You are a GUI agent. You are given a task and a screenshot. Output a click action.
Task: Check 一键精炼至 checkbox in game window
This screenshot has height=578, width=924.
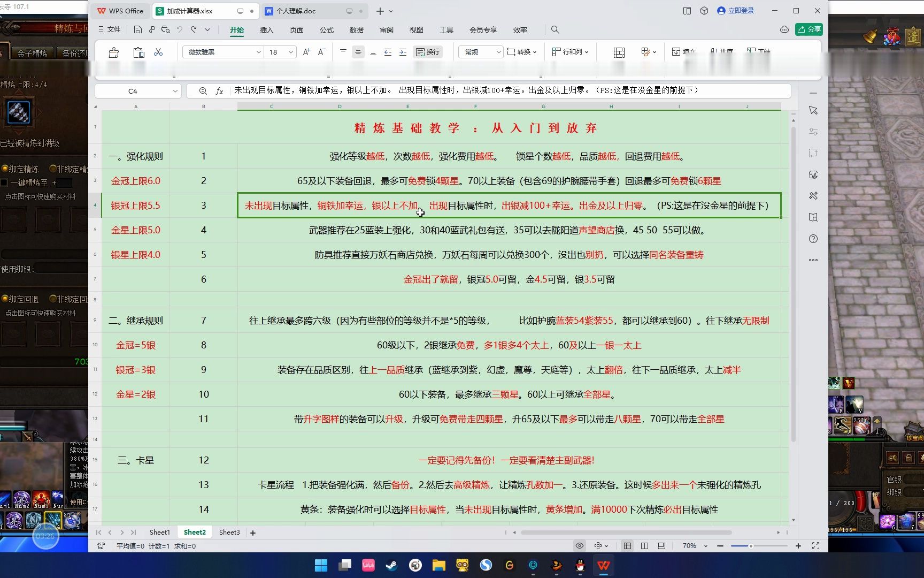pyautogui.click(x=4, y=182)
